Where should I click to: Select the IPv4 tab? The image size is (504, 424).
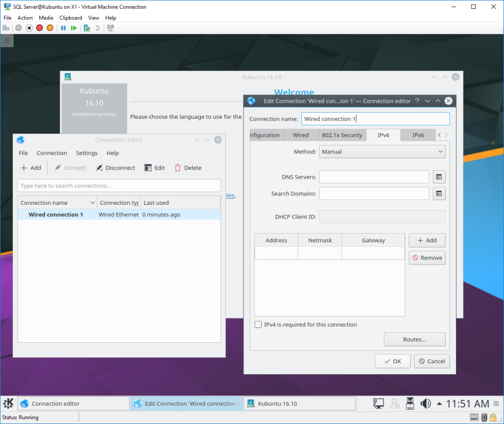[x=383, y=135]
